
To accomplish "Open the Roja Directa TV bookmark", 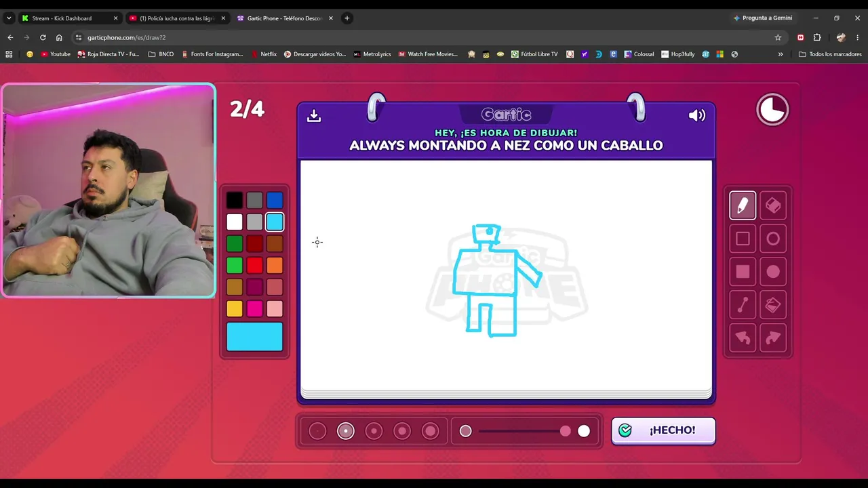I will coord(108,54).
